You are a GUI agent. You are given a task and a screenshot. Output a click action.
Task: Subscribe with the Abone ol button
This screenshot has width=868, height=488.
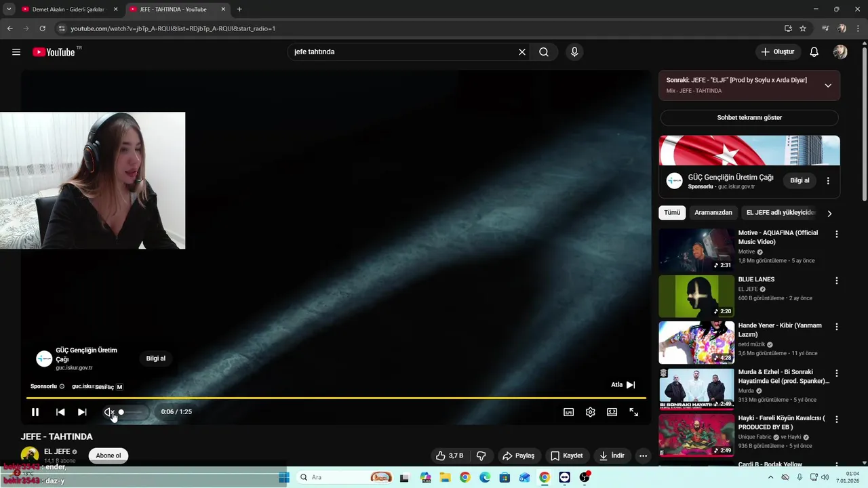108,455
